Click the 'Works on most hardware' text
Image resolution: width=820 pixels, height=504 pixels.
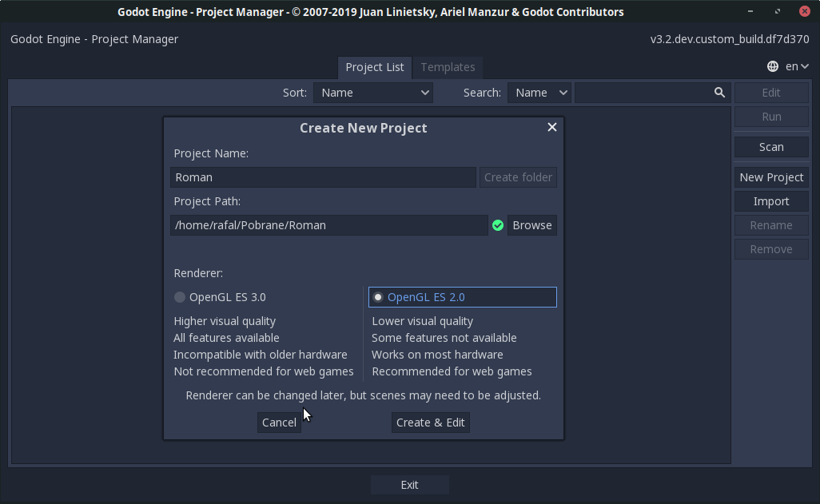[x=437, y=355]
